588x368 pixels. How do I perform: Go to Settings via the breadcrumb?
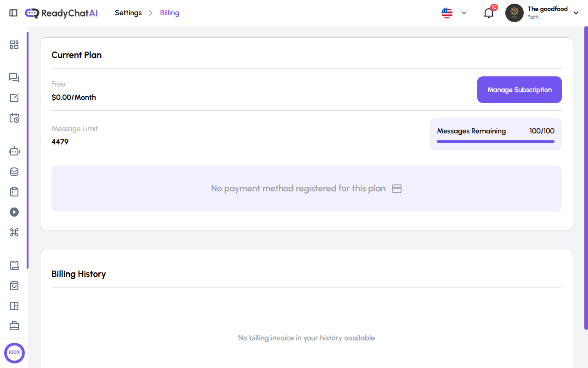click(x=128, y=12)
